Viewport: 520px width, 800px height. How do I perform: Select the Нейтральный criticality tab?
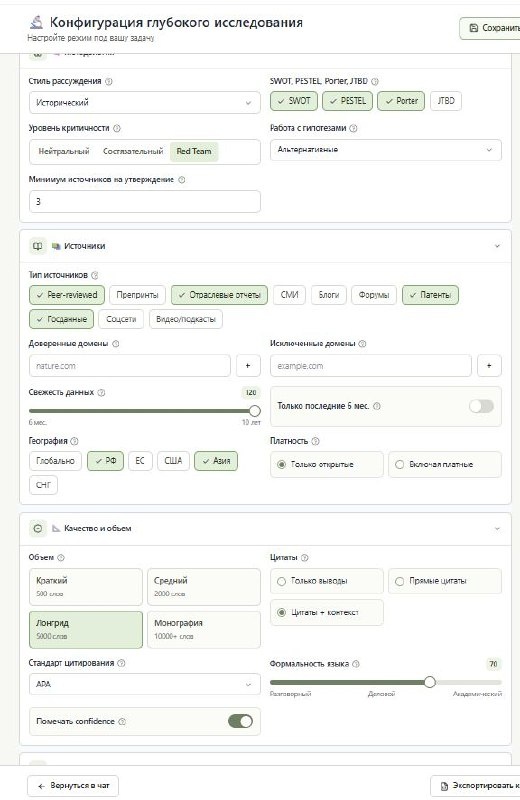tap(64, 151)
